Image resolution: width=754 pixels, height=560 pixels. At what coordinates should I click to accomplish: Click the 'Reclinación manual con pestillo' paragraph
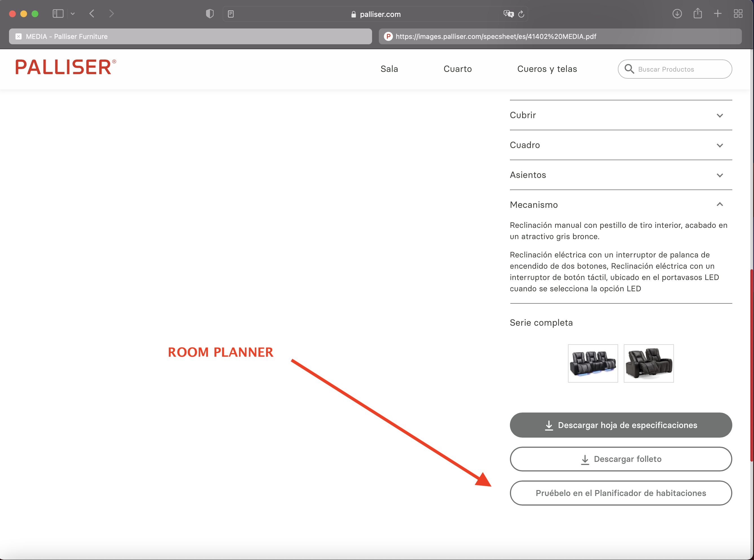click(x=618, y=231)
